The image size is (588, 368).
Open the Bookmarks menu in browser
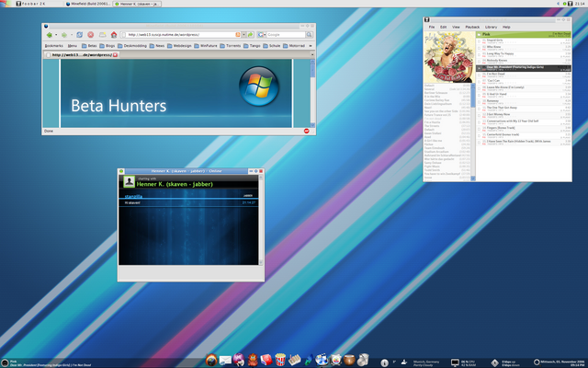(x=53, y=46)
